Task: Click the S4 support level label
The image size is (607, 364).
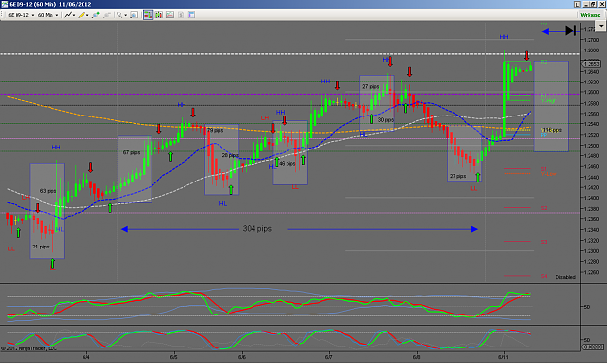Action: pos(544,276)
